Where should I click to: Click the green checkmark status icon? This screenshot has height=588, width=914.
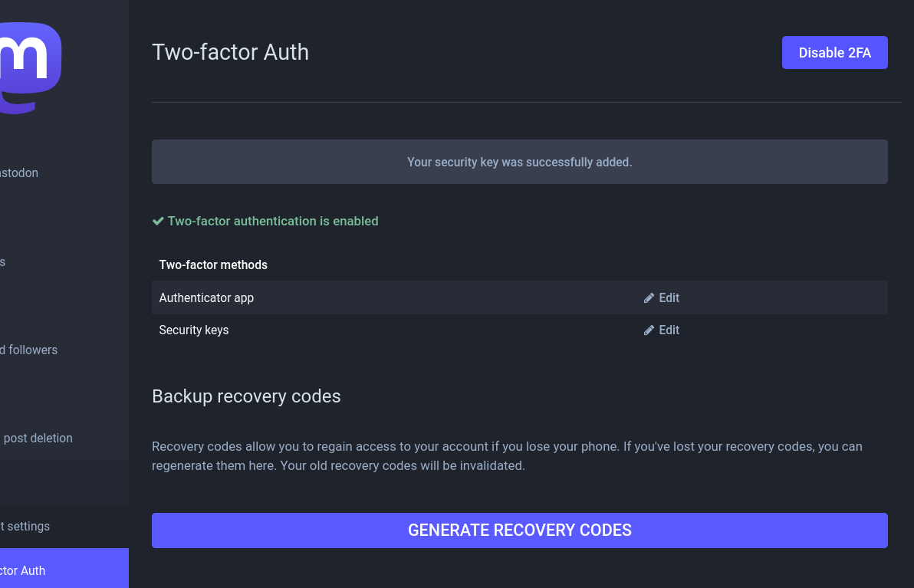point(158,221)
